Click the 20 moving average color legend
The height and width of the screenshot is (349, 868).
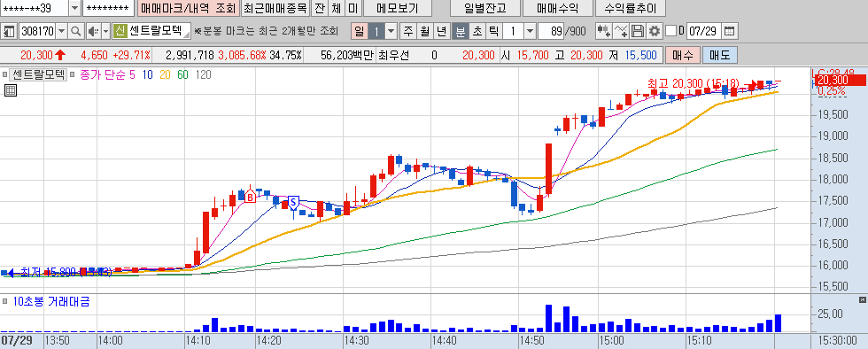[166, 74]
